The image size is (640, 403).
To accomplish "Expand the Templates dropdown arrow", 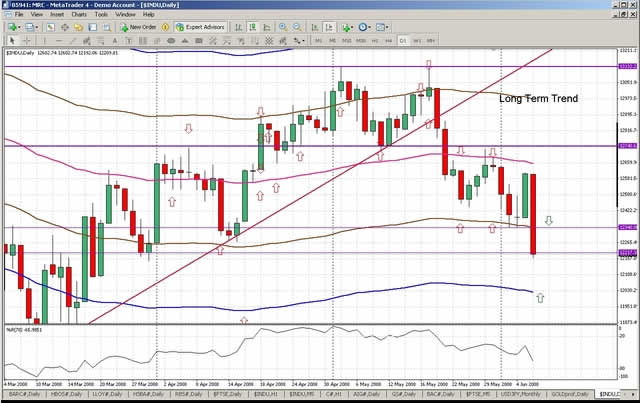I will coord(387,27).
